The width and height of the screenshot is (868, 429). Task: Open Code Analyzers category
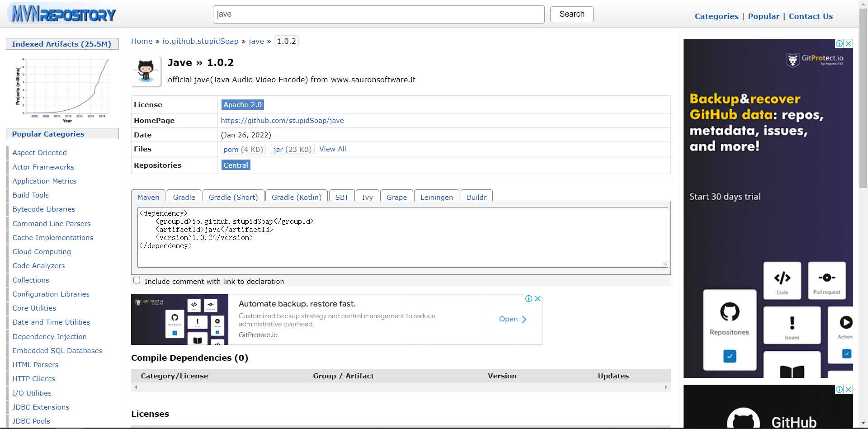tap(38, 266)
